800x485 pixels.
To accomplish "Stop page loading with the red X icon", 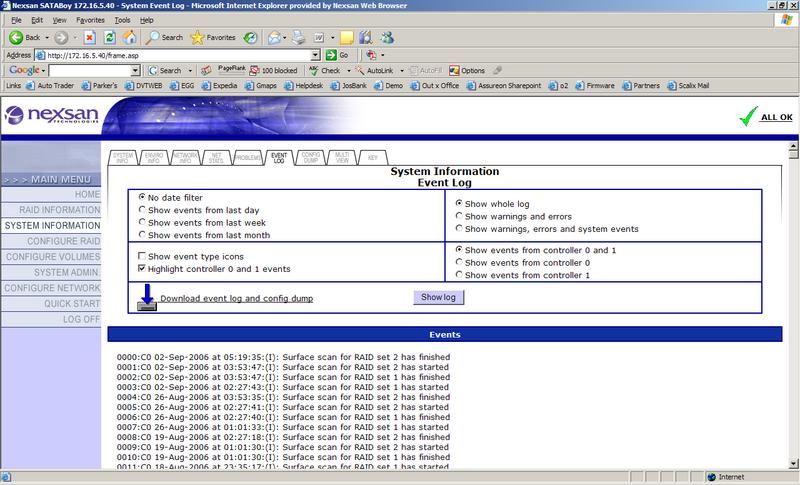I will (90, 37).
